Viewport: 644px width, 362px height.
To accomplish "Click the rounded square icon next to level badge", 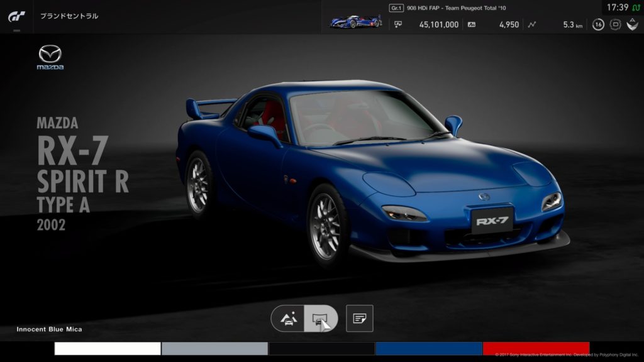I will point(615,25).
